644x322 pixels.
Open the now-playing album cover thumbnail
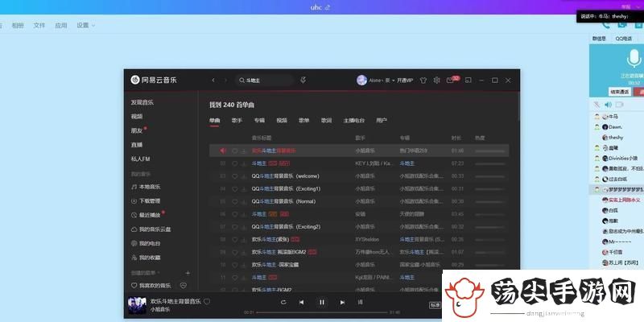tap(137, 306)
